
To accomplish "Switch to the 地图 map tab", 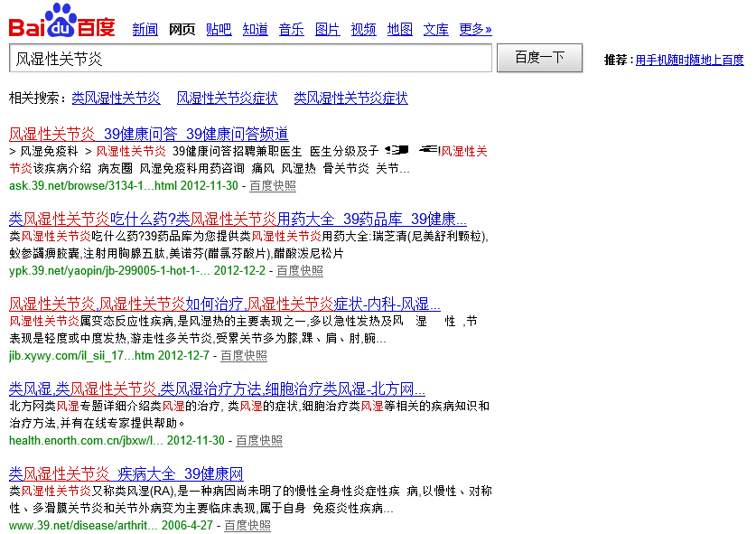I will click(399, 30).
